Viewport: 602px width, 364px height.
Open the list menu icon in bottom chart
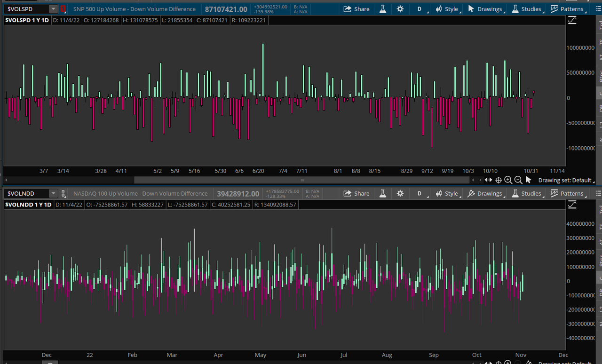tap(598, 193)
